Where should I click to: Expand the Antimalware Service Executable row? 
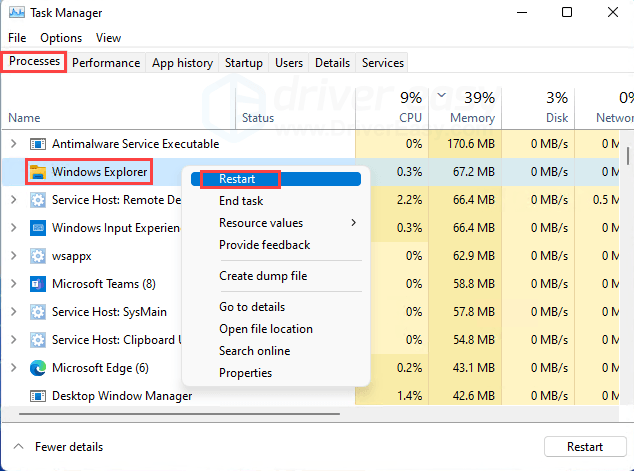pos(13,144)
